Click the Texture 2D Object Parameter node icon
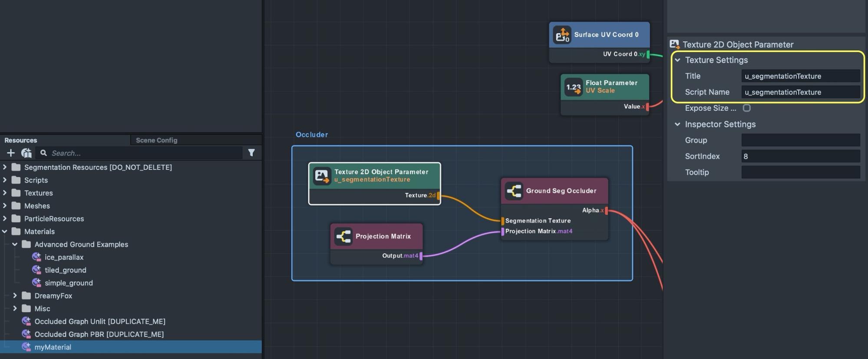This screenshot has width=868, height=359. [x=322, y=176]
